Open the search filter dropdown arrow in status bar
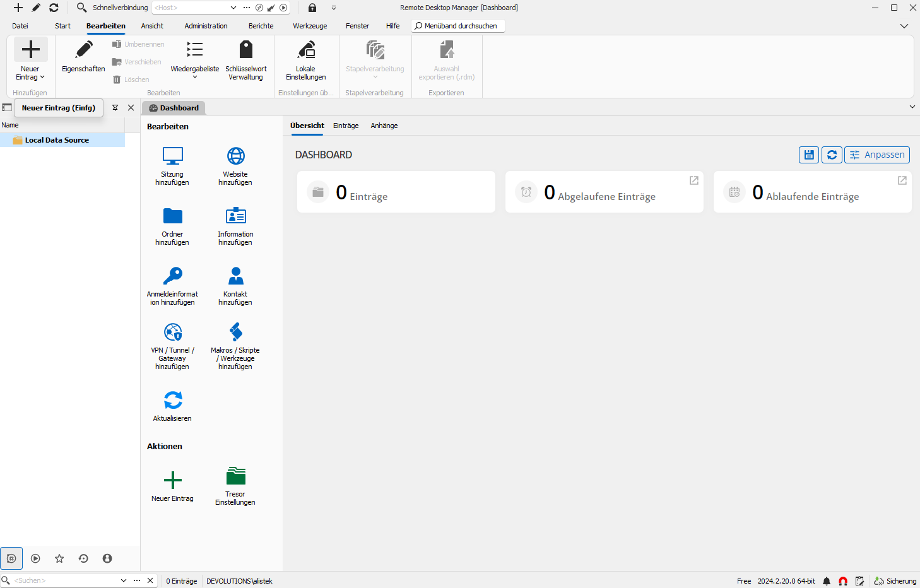 (124, 580)
